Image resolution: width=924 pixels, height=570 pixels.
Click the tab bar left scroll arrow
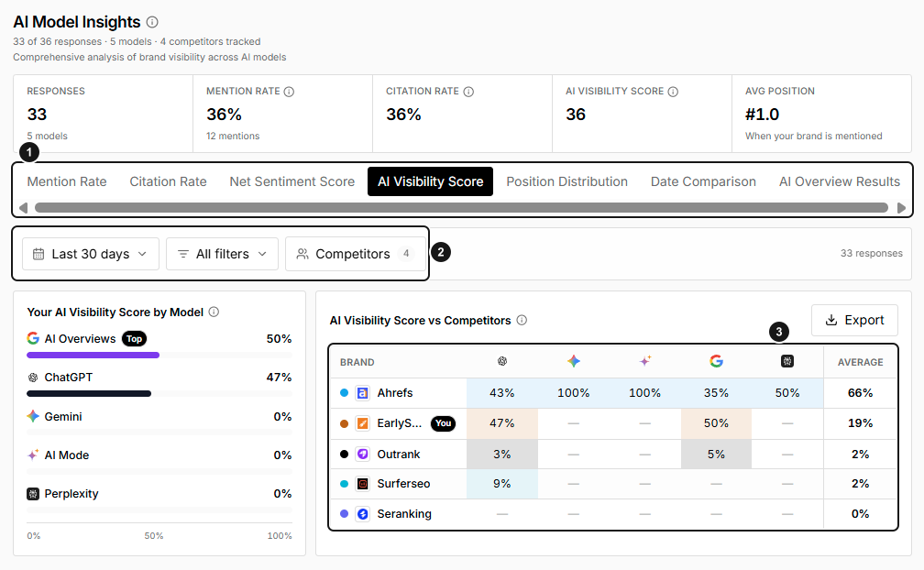coord(24,207)
